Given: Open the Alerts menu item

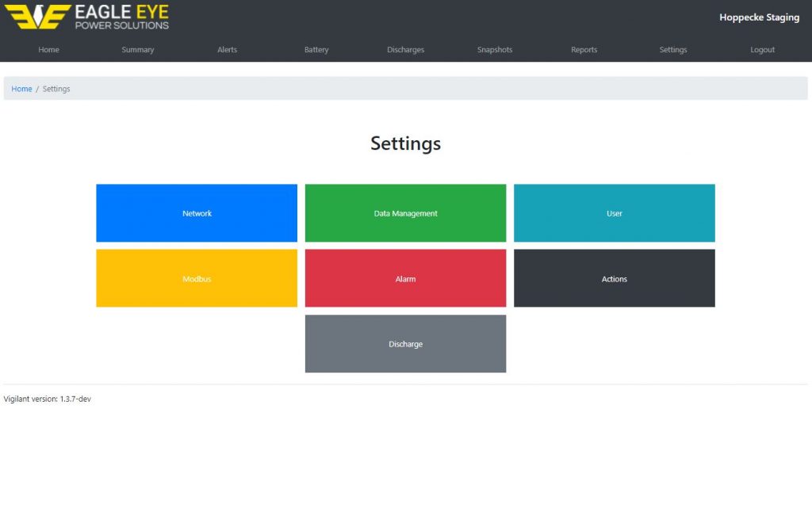Looking at the screenshot, I should 228,50.
